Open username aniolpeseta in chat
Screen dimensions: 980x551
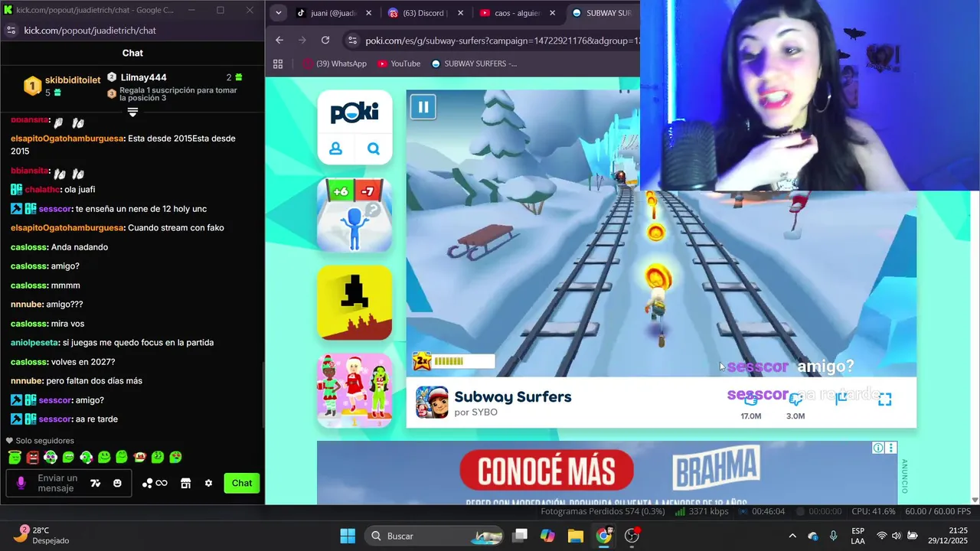pos(34,343)
